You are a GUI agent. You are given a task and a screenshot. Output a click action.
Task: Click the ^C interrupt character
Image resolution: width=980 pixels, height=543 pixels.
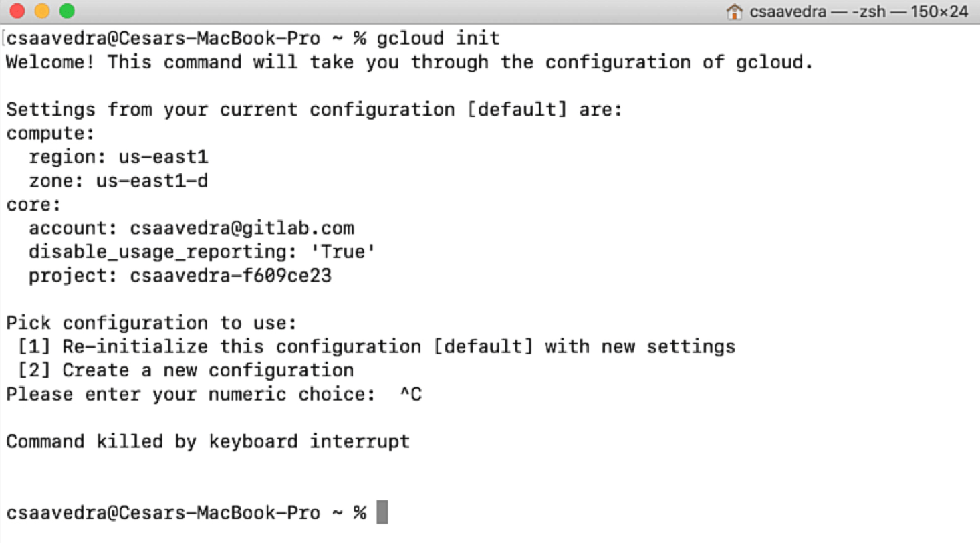tap(412, 394)
